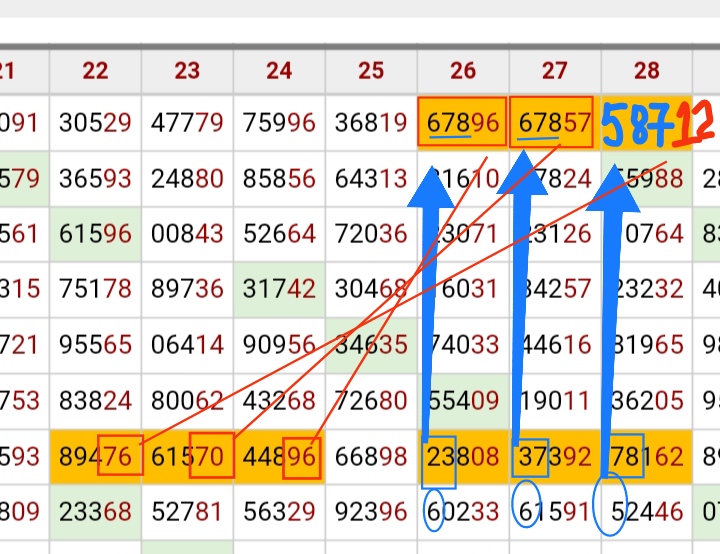The image size is (720, 554).
Task: Click the highlighted number 67857
Action: tap(555, 123)
